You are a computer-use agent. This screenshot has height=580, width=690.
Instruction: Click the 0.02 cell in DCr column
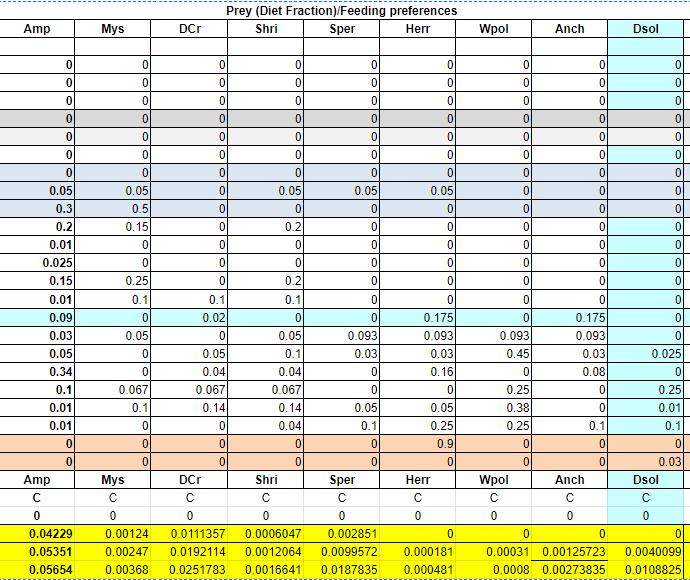[x=189, y=317]
